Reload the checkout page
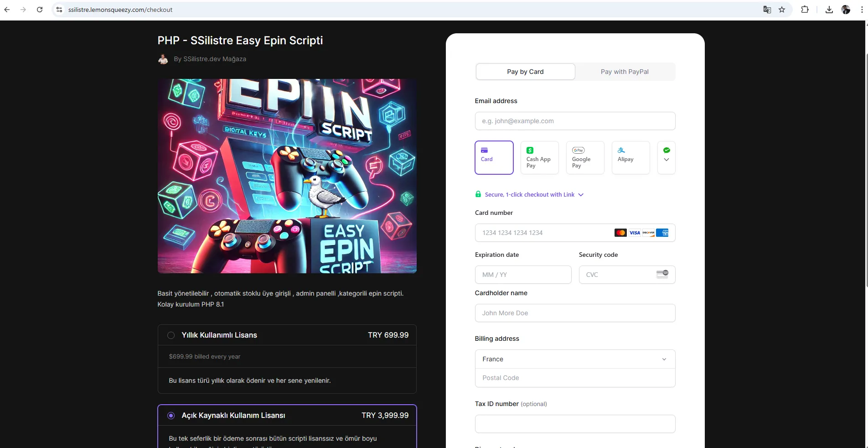 (x=40, y=10)
